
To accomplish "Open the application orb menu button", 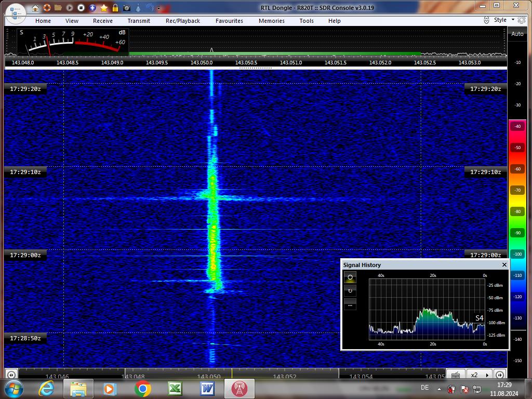I will 15,14.
